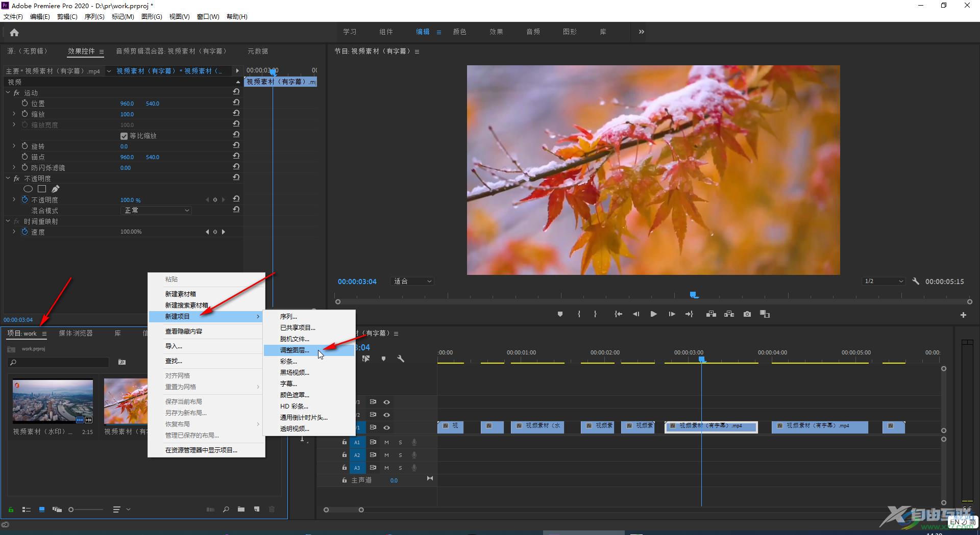This screenshot has height=535, width=980.
Task: Toggle animation stopwatch for 旋转
Action: 24,146
